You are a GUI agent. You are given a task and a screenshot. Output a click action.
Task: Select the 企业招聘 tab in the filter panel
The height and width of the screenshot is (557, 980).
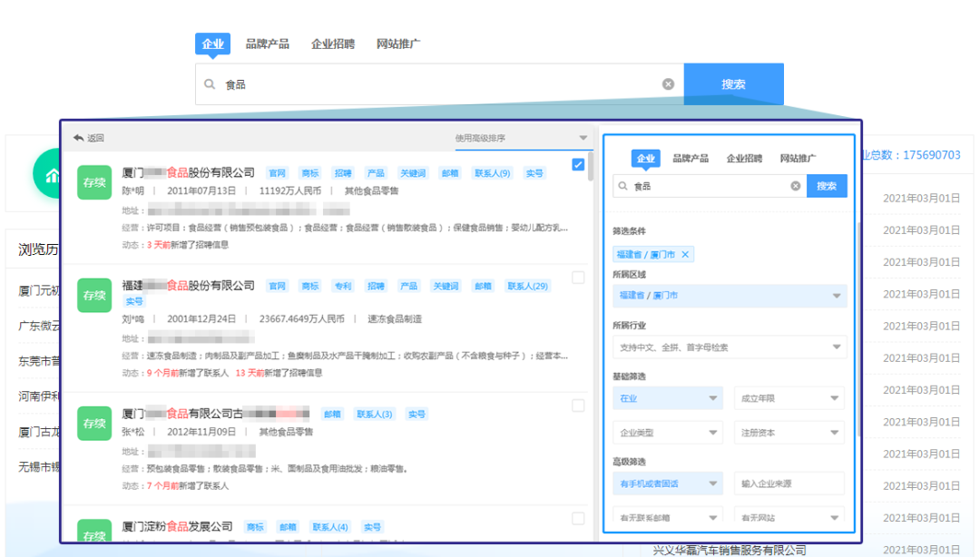click(744, 158)
